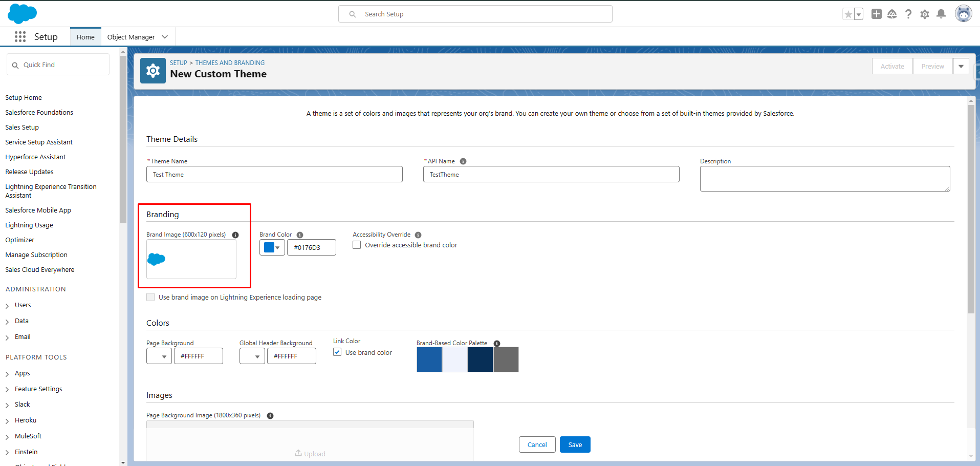Follow the THEMES AND BRANDING breadcrumb link
This screenshot has height=466, width=980.
pyautogui.click(x=230, y=62)
